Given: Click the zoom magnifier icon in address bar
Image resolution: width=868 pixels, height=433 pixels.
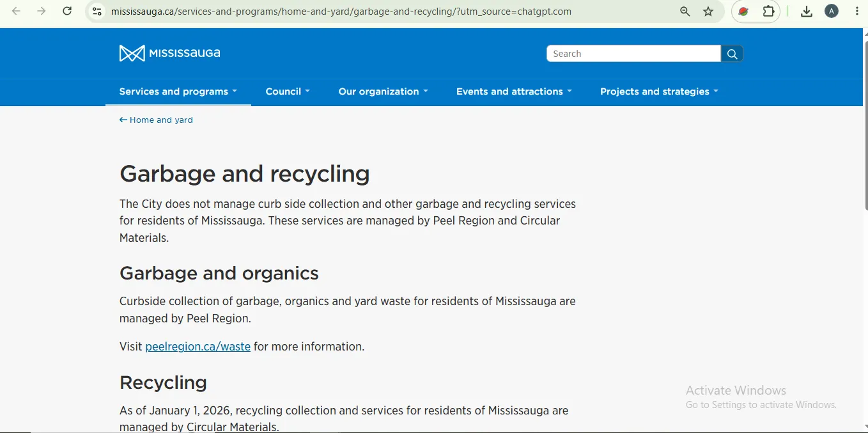Looking at the screenshot, I should pyautogui.click(x=685, y=12).
